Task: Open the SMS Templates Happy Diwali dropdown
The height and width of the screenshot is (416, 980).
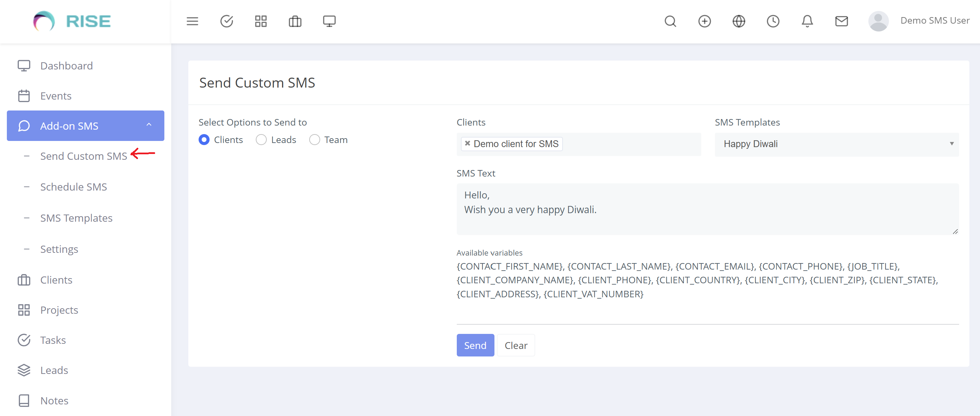Action: [836, 144]
